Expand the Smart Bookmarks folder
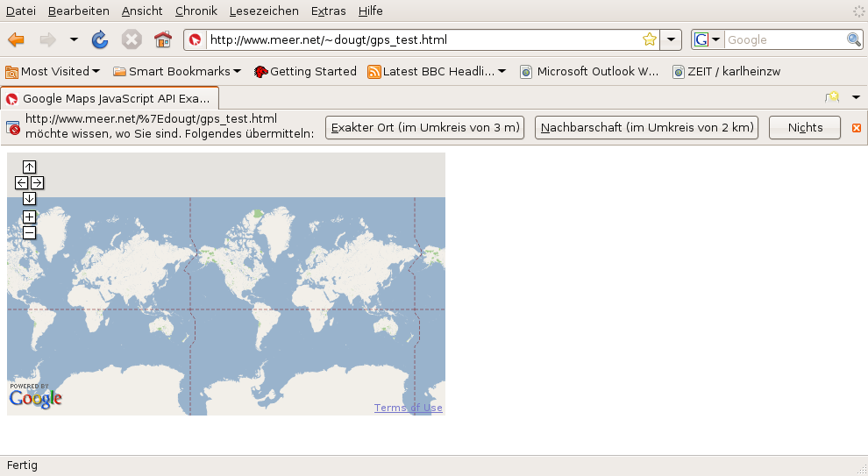This screenshot has height=476, width=868. click(177, 71)
